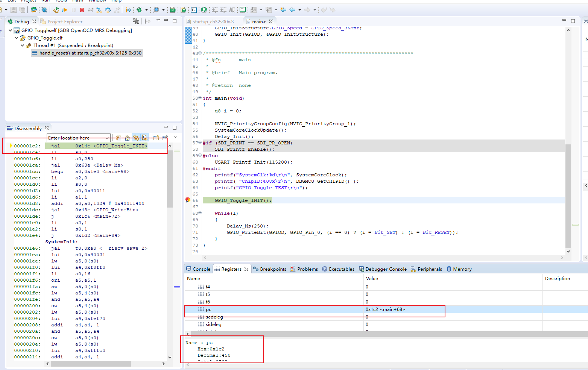Toggle Skip All Breakpoints toolbar icon
This screenshot has height=370, width=588.
click(x=44, y=10)
